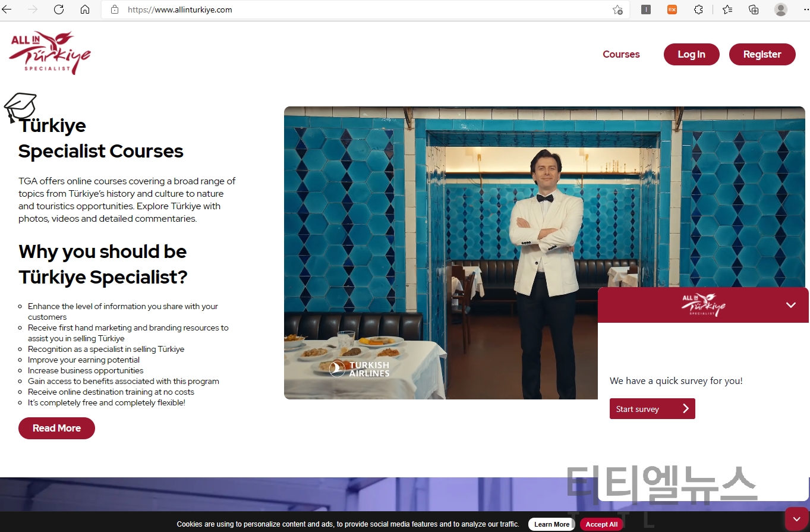Click 'Receive online destination training at no costs'
The width and height of the screenshot is (810, 532).
point(111,392)
